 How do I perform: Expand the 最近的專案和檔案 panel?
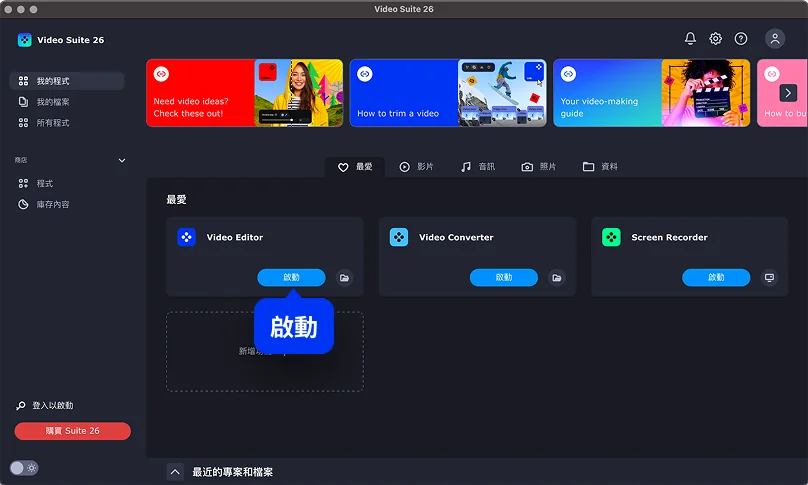(x=175, y=472)
